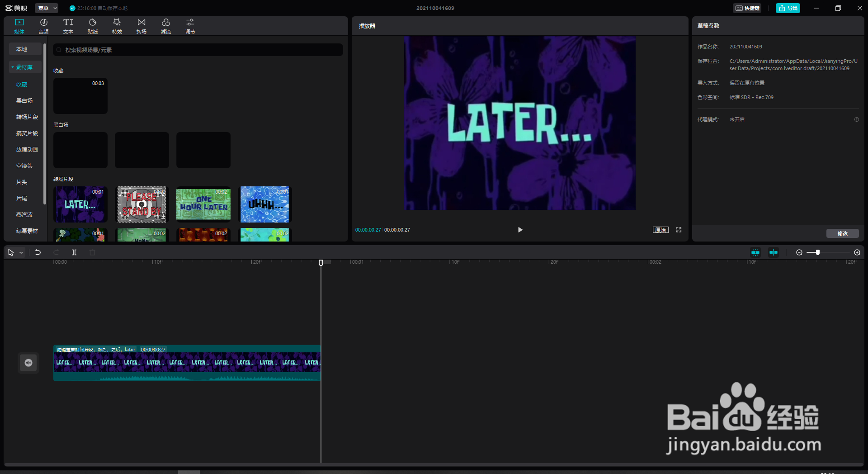Open the 贴纸 sticker tab
The width and height of the screenshot is (868, 474).
click(x=93, y=26)
